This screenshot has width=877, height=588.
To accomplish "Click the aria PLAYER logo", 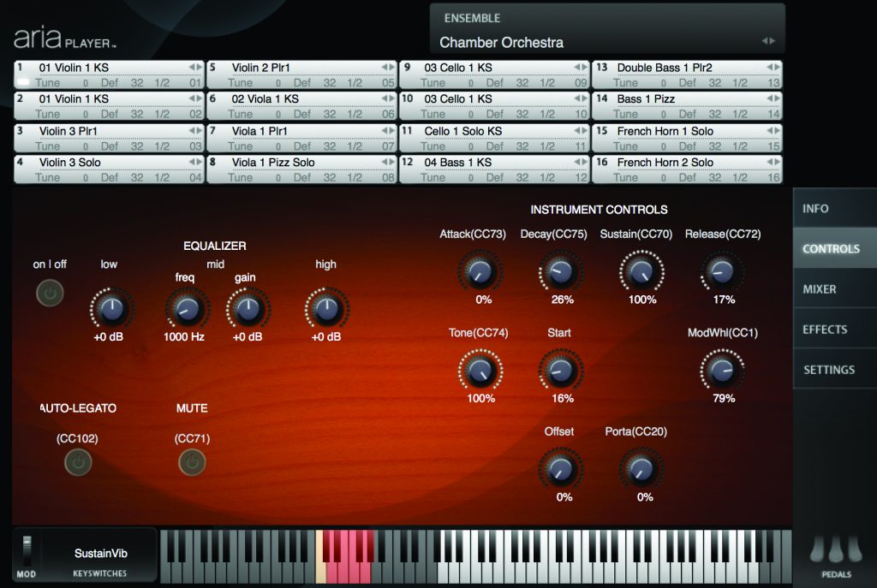I will (x=64, y=39).
